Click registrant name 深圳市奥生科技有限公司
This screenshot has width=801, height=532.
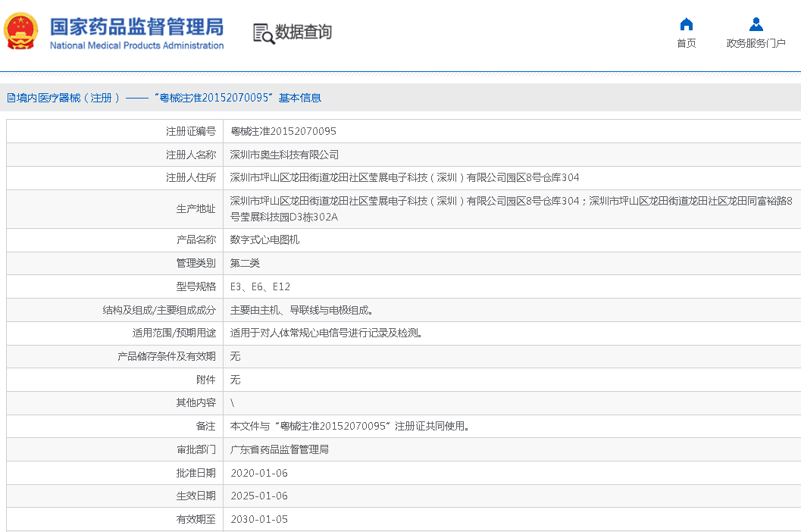pos(284,155)
